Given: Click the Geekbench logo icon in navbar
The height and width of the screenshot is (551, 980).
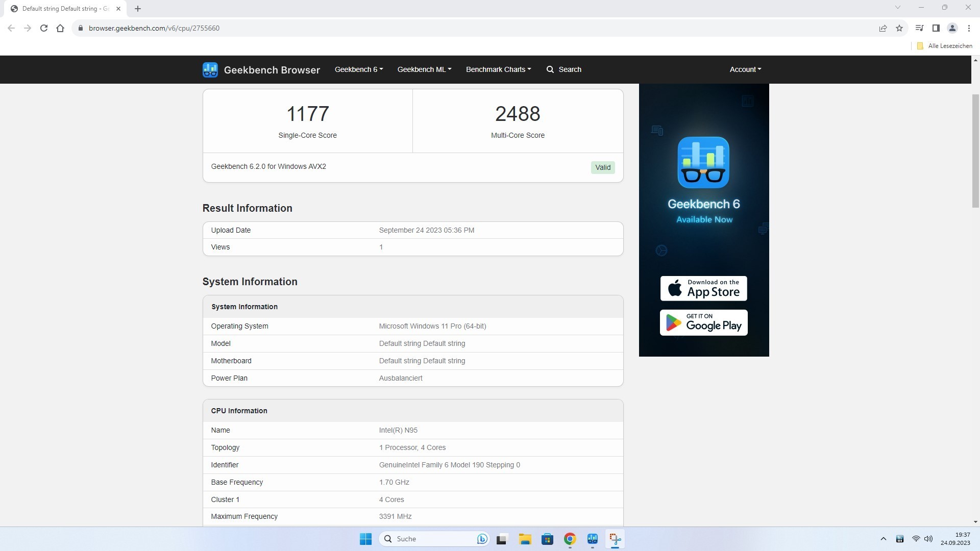Looking at the screenshot, I should [x=210, y=70].
